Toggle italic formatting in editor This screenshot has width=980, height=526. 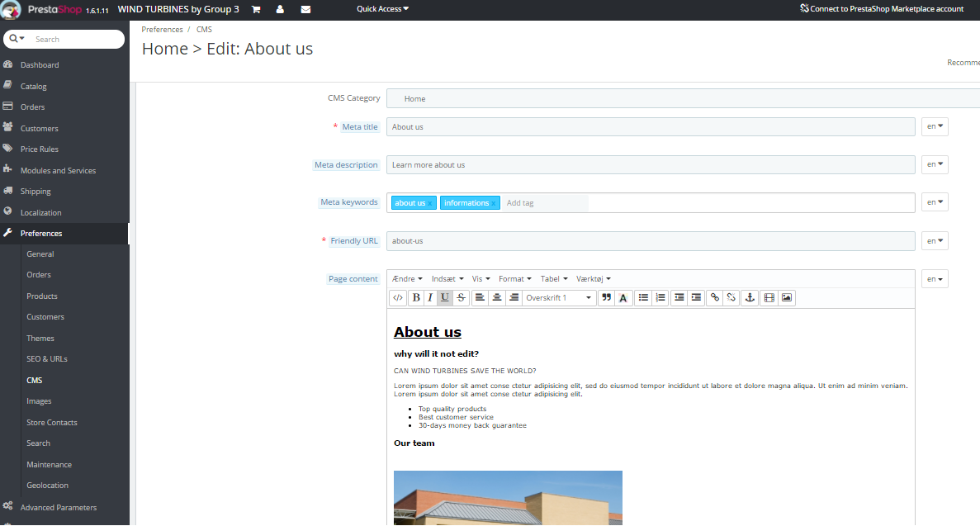(x=430, y=298)
